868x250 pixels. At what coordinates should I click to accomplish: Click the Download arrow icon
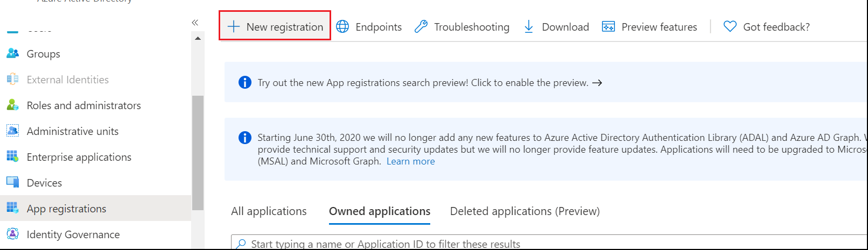tap(529, 26)
